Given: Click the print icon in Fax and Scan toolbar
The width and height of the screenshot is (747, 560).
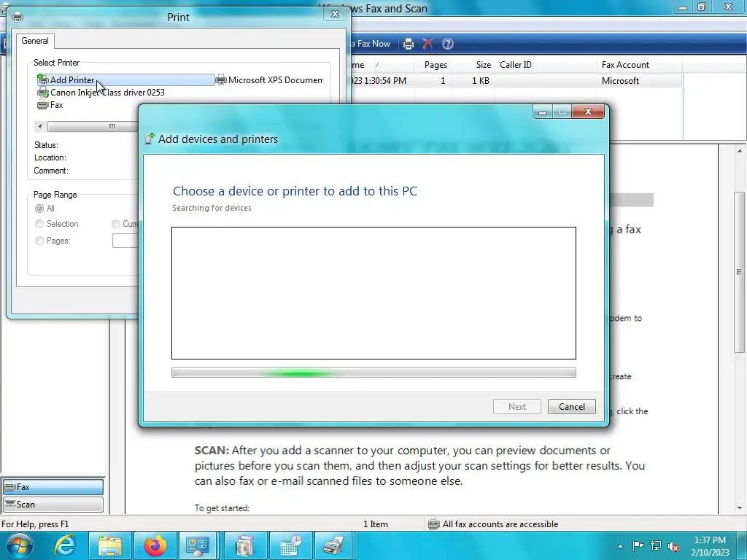Looking at the screenshot, I should 409,44.
